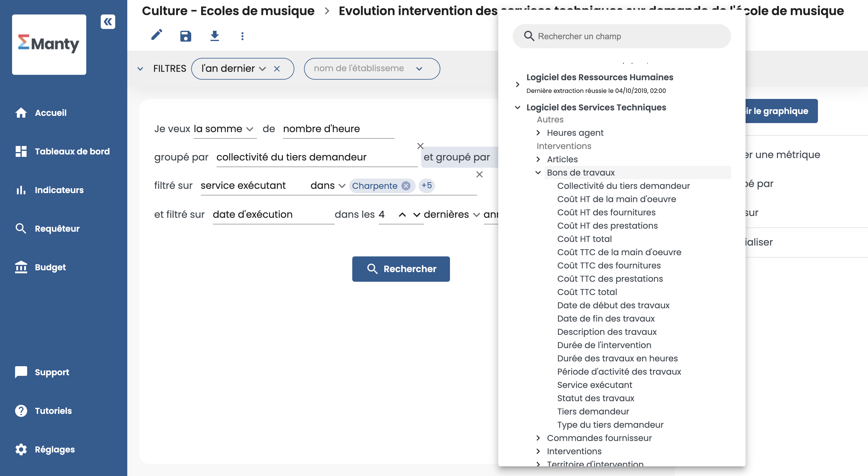Image resolution: width=868 pixels, height=476 pixels.
Task: Increase the number of last years
Action: (x=402, y=215)
